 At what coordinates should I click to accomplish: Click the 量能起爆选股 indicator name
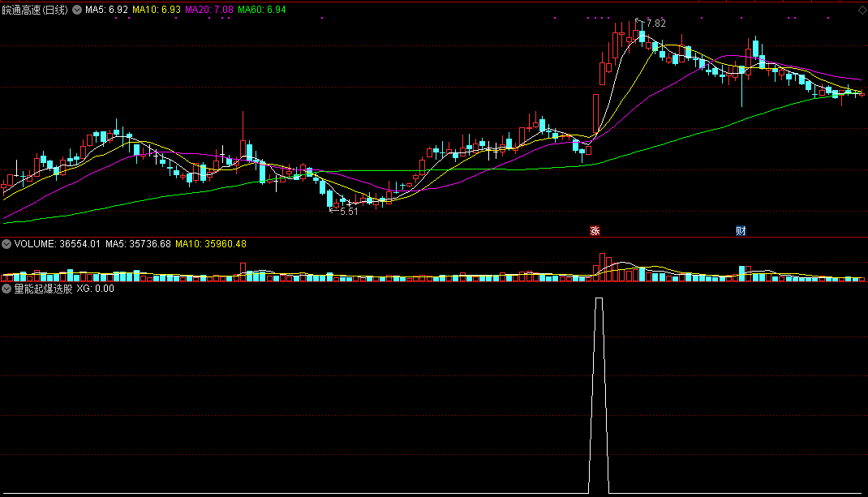pos(43,289)
